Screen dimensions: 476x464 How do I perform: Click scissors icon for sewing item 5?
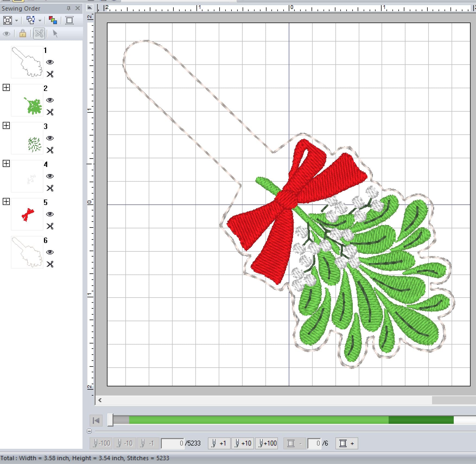(x=50, y=226)
